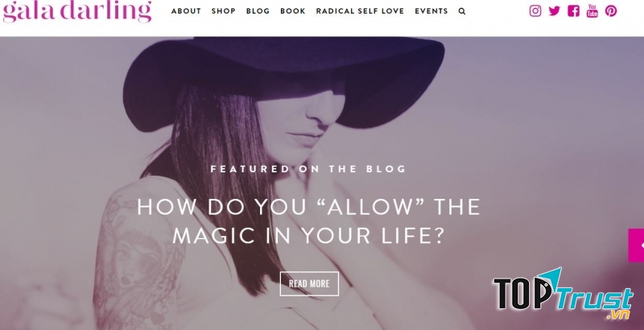Select the Book menu item
Screen dimensions: 644x330
tap(293, 11)
